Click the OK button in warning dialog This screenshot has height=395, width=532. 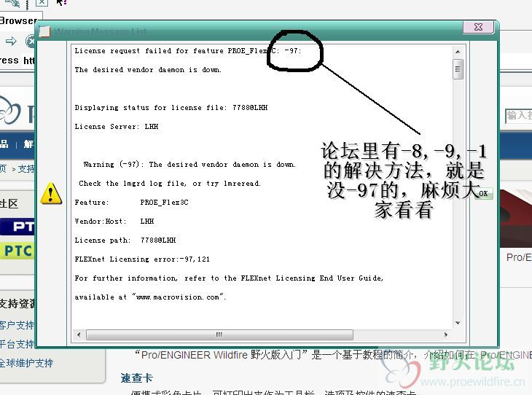[x=483, y=193]
